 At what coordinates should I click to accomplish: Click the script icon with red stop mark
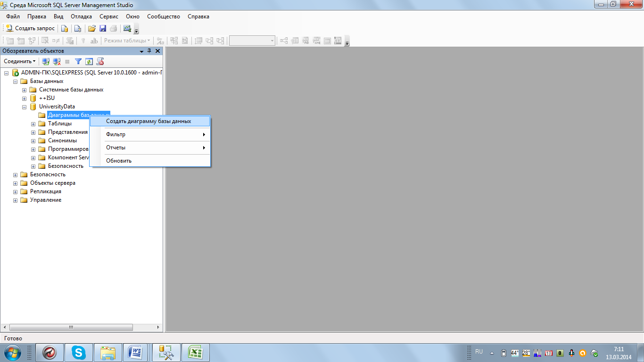coord(100,61)
